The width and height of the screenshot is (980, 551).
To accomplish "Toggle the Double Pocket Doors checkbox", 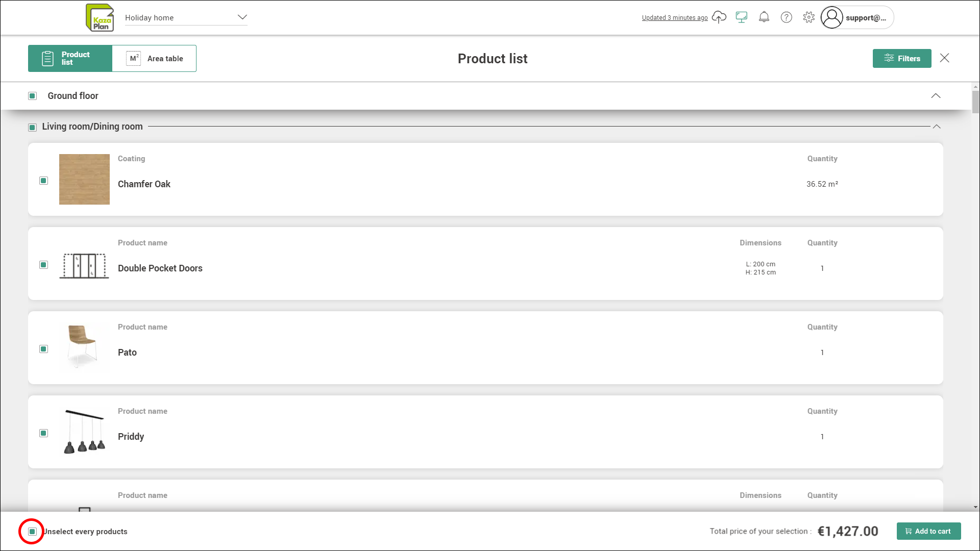I will (x=44, y=265).
